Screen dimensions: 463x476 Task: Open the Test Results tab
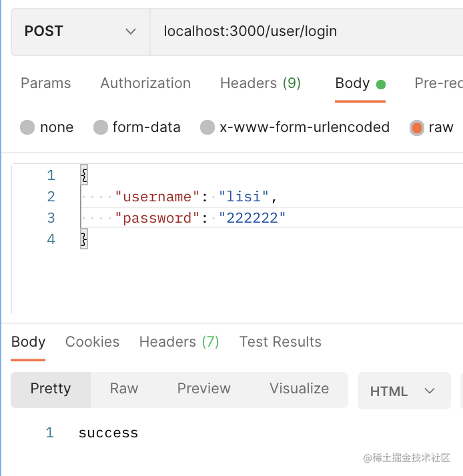click(280, 342)
